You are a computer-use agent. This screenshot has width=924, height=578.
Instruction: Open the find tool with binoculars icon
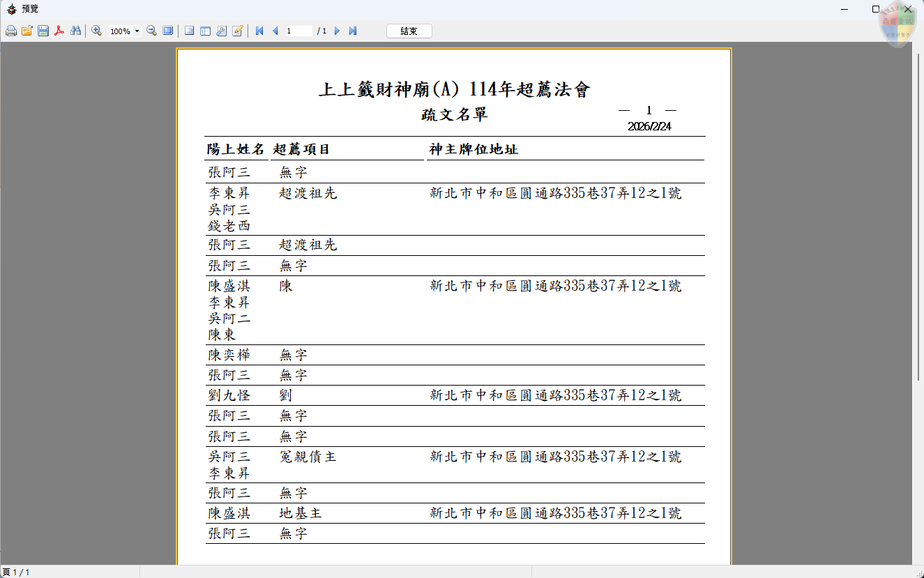coord(75,31)
